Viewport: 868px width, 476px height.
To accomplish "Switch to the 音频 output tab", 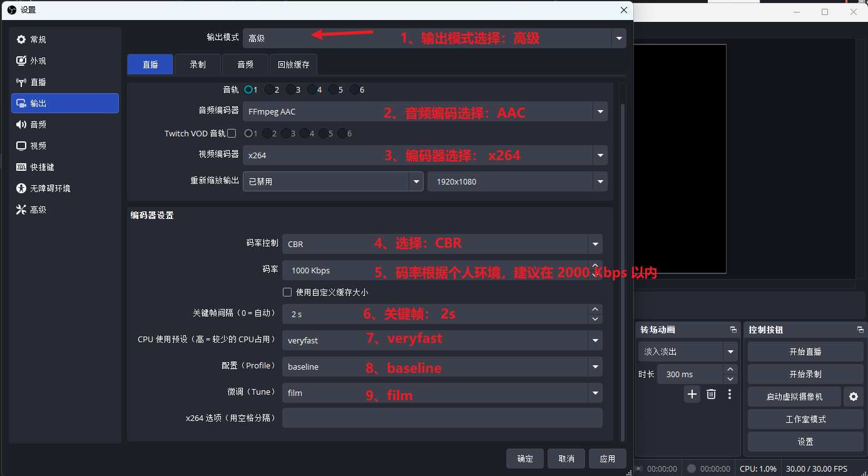I will [245, 64].
